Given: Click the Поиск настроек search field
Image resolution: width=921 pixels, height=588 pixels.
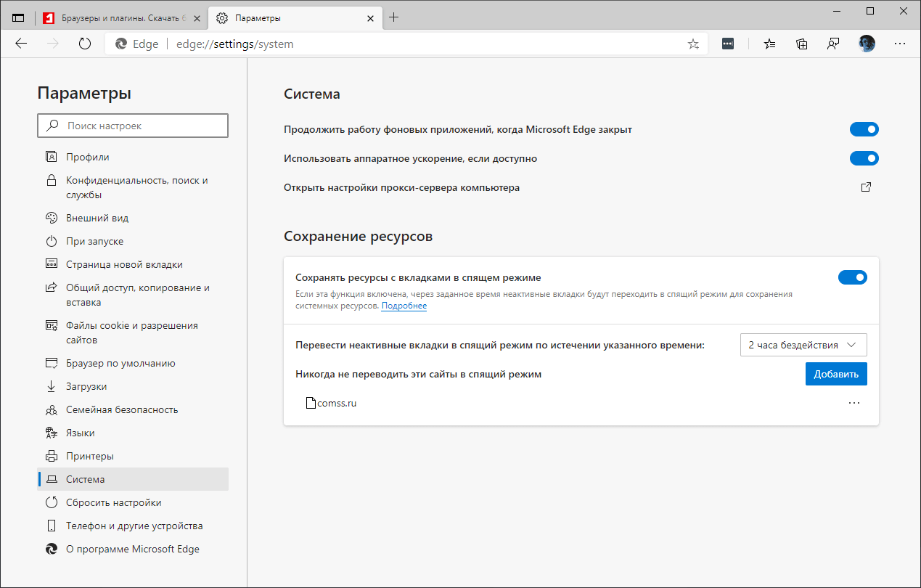Looking at the screenshot, I should click(133, 126).
